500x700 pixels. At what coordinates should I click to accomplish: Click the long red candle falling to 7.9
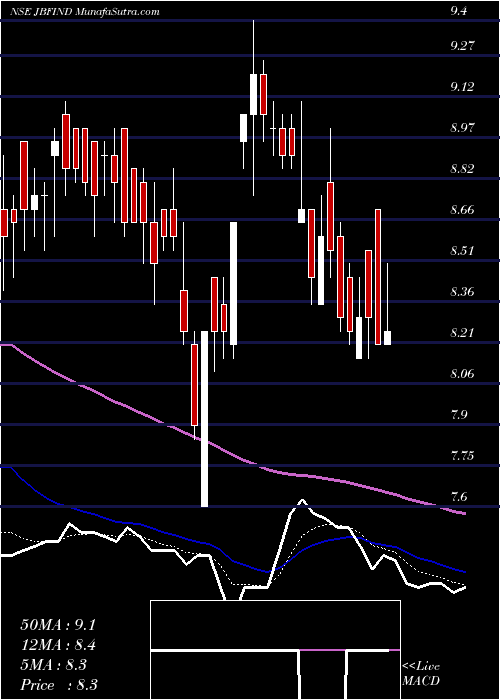[194, 385]
